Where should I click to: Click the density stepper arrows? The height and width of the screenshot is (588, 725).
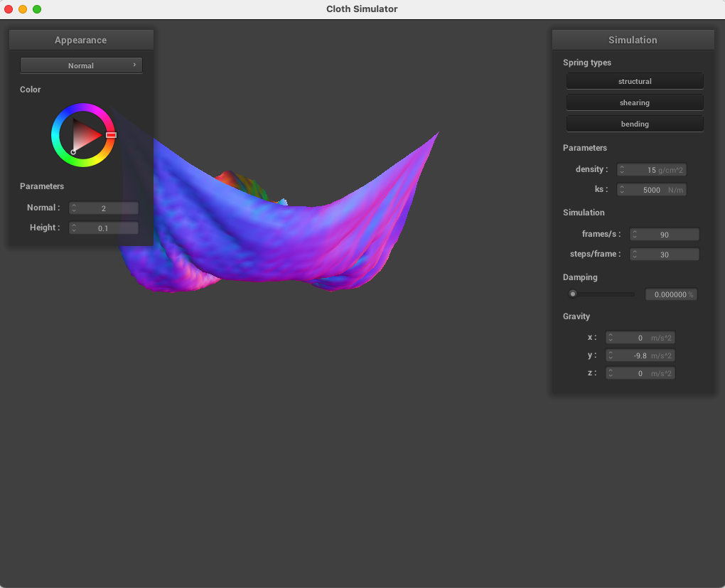[x=622, y=170]
